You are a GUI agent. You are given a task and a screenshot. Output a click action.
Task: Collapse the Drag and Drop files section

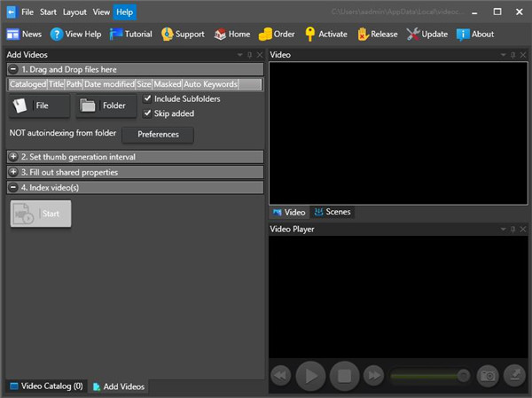coord(13,69)
